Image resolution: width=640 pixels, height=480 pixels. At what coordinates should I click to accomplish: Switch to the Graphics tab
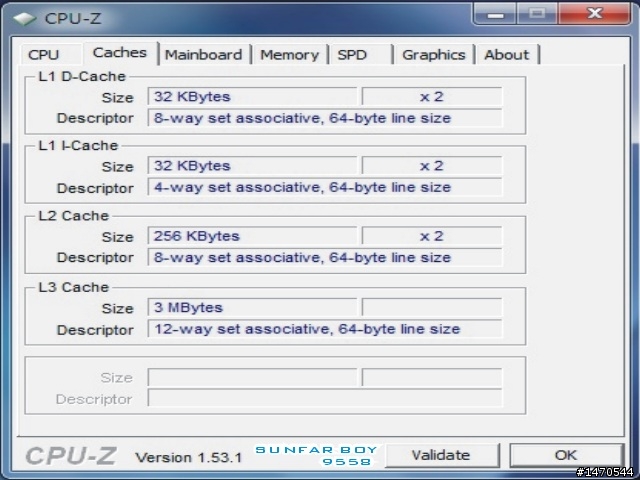pos(434,55)
